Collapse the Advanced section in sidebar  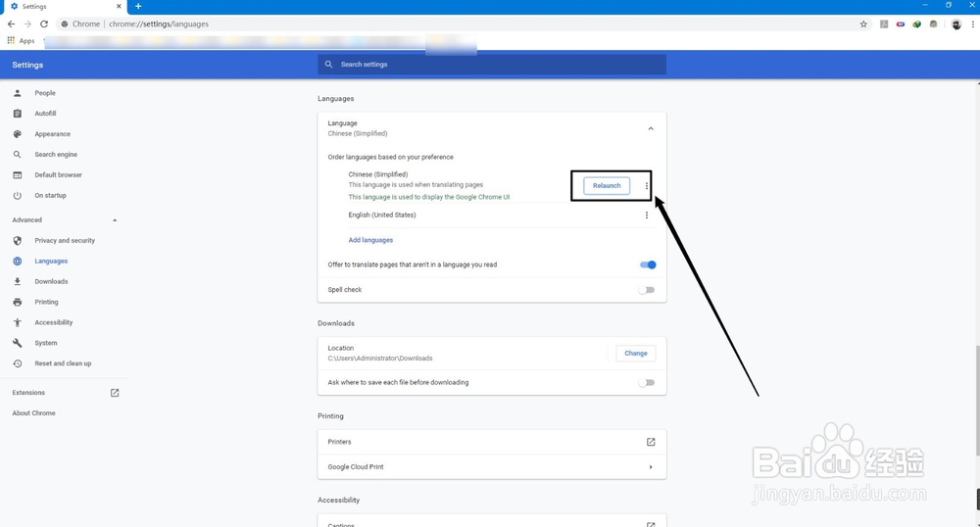[x=115, y=219]
